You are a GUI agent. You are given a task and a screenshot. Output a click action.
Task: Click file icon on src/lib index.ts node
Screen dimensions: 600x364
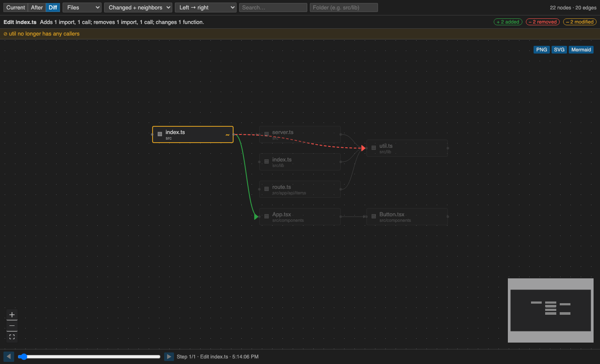point(267,161)
